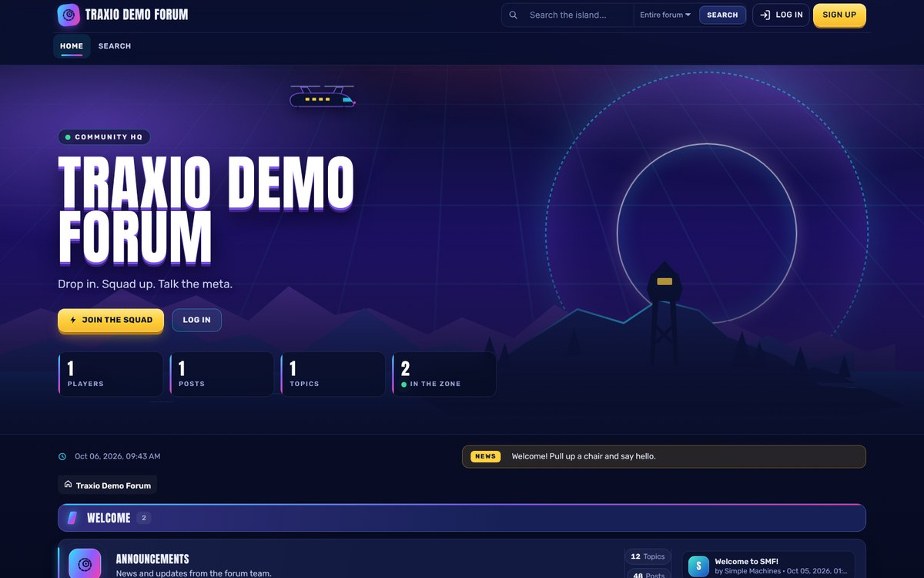This screenshot has width=924, height=578.
Task: Submit with the SEARCH button
Action: (722, 15)
